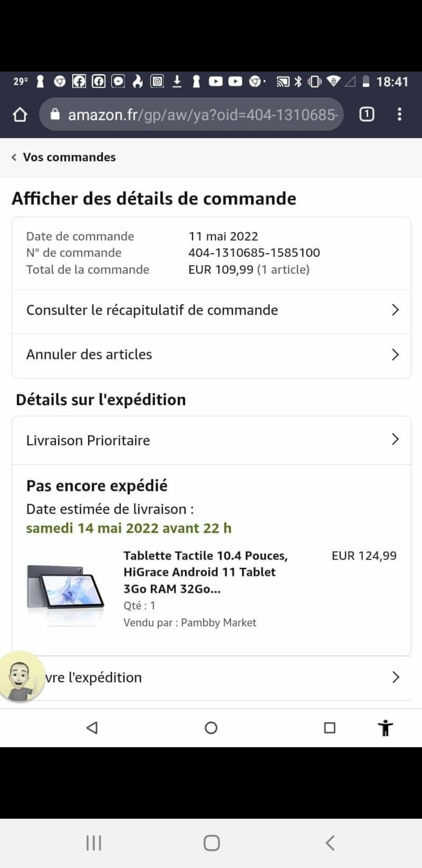
Task: Tap the Android recent apps square
Action: pos(330,728)
